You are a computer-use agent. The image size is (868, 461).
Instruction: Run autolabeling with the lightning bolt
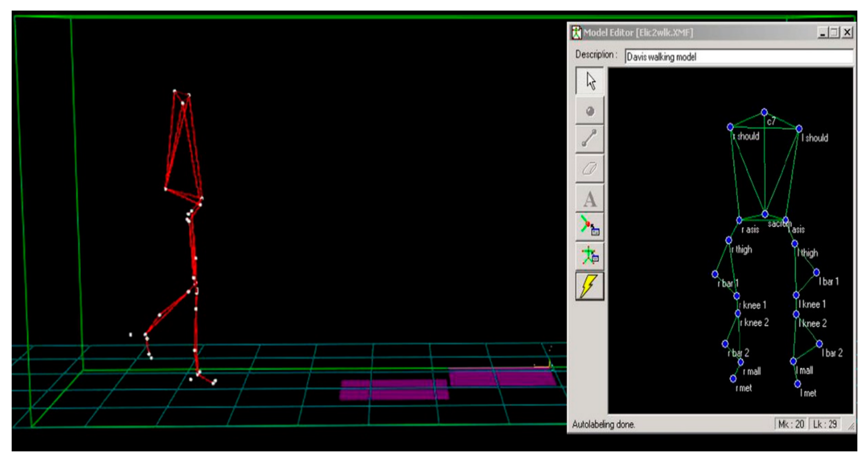590,286
